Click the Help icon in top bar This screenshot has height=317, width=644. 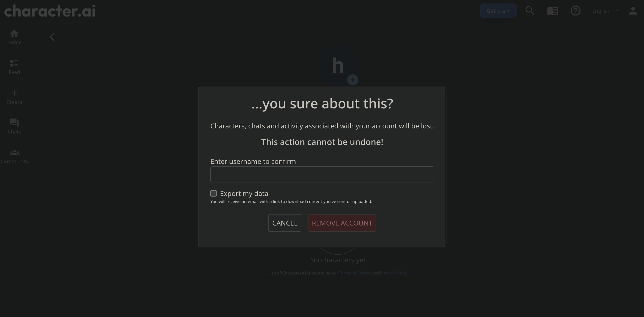(575, 10)
